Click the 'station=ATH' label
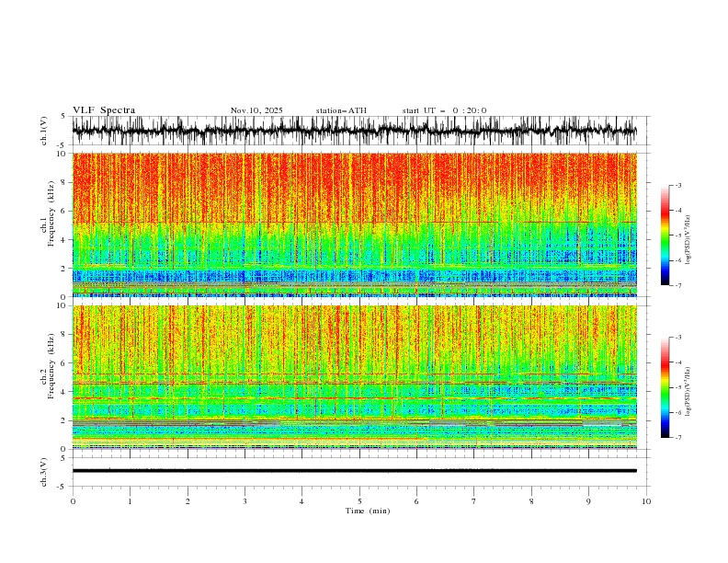The image size is (728, 563). pyautogui.click(x=341, y=110)
